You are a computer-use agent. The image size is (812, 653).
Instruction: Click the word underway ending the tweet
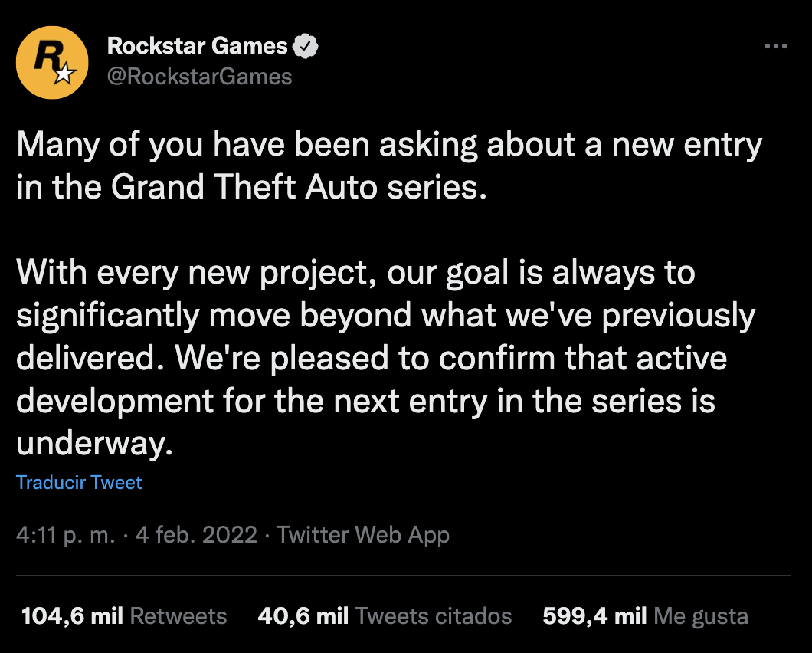tap(93, 444)
